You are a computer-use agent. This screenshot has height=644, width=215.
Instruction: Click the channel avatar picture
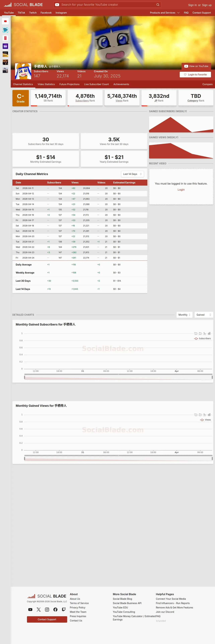click(x=23, y=71)
